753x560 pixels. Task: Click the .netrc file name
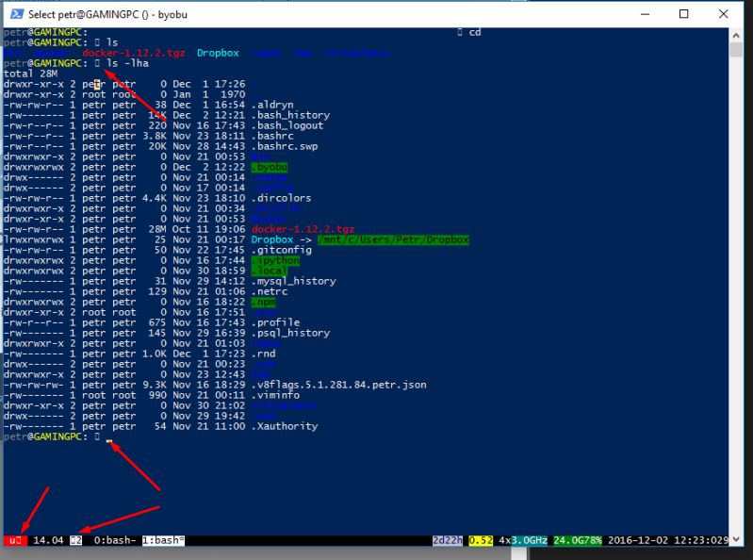coord(270,291)
